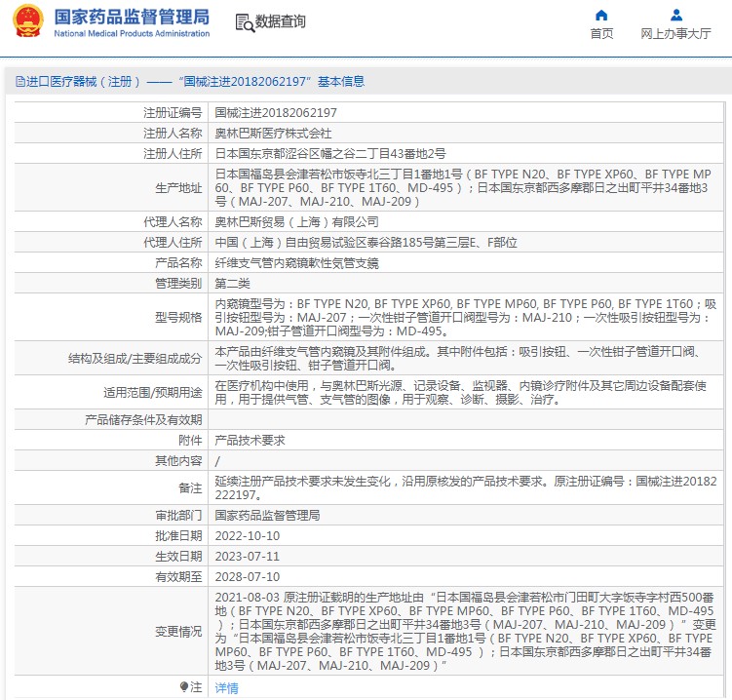Select 奥林巴斯贸易（上海）有限公司 agent name

[296, 222]
